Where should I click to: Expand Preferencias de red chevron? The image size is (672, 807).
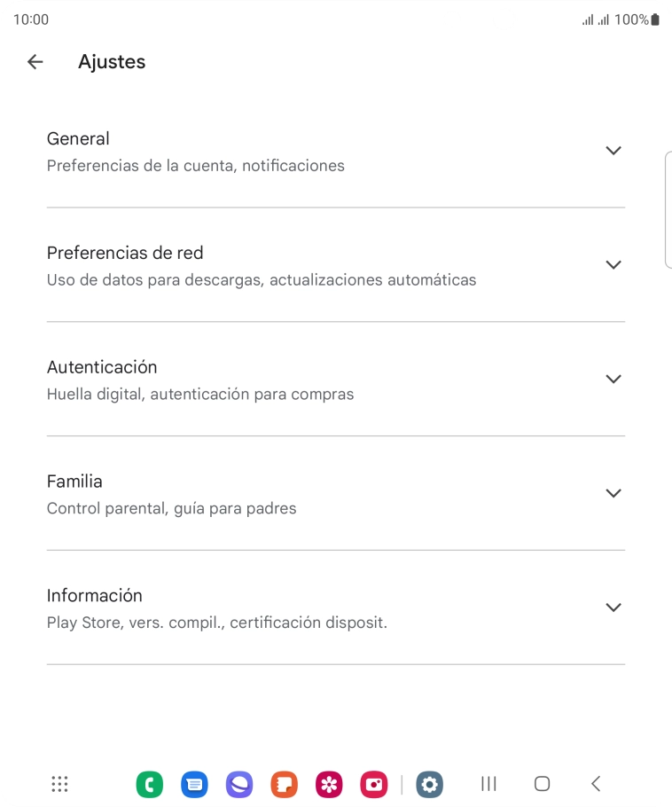[x=613, y=265]
